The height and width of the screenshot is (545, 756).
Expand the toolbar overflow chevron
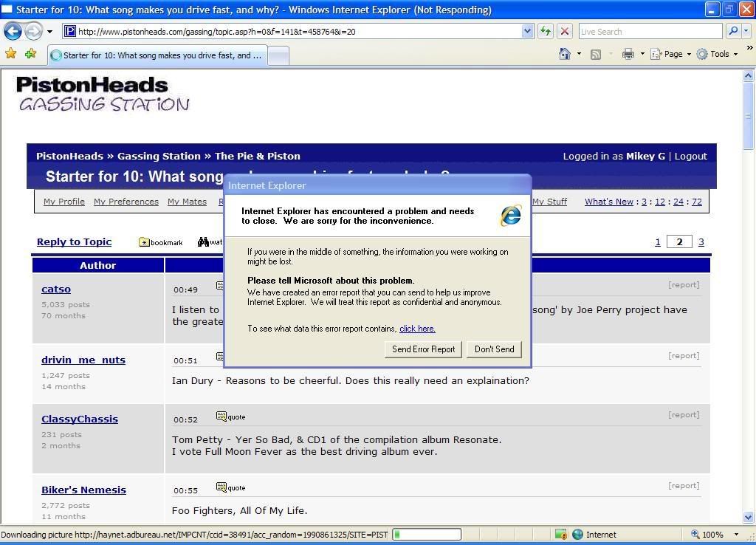click(750, 48)
